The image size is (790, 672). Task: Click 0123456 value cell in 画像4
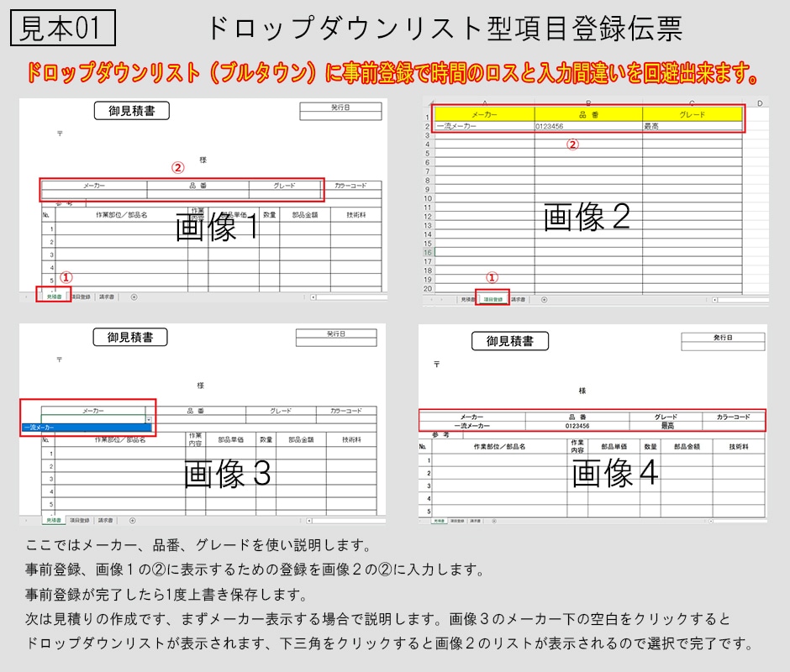[577, 426]
